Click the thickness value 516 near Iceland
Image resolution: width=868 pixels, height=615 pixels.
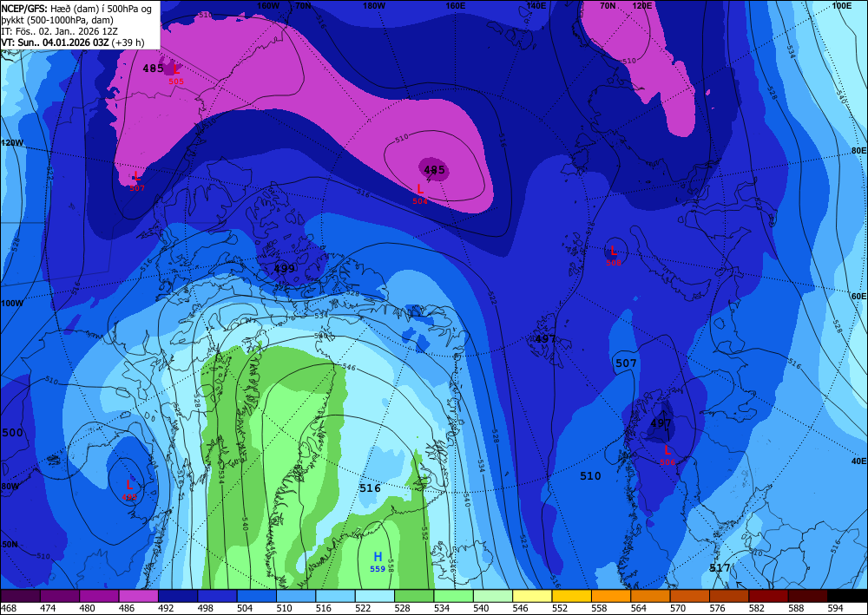370,488
